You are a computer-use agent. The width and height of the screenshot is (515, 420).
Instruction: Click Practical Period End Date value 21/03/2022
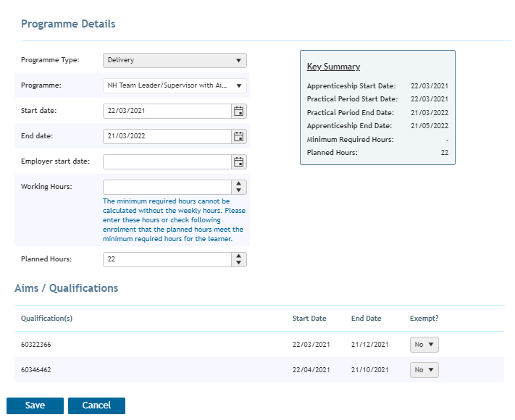tap(430, 113)
